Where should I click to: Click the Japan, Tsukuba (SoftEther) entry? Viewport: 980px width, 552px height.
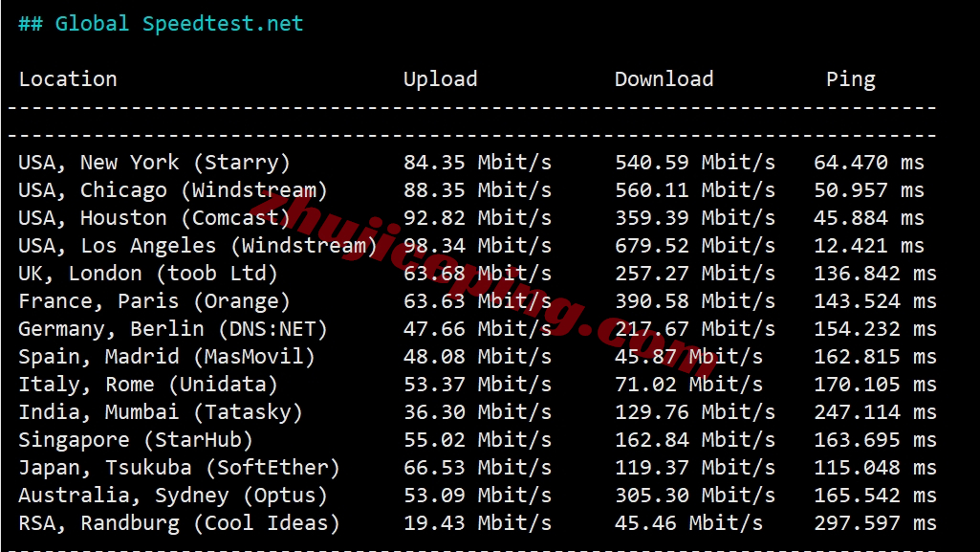(179, 468)
